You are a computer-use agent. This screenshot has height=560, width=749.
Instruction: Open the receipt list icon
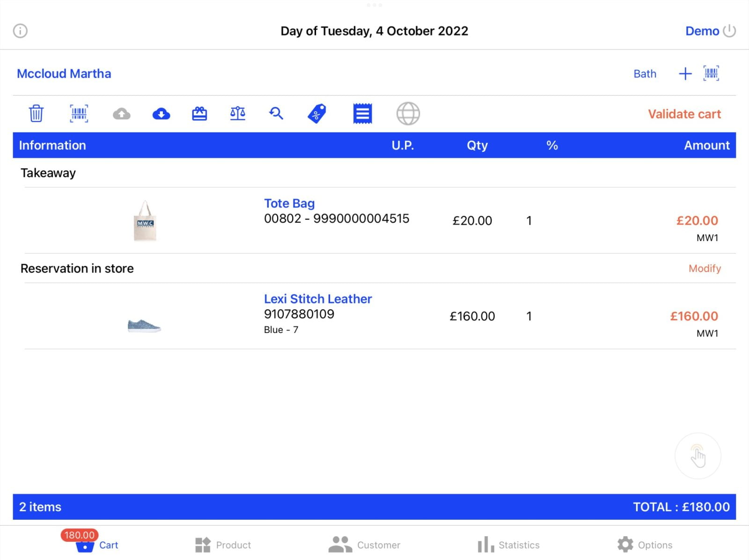[x=362, y=114]
